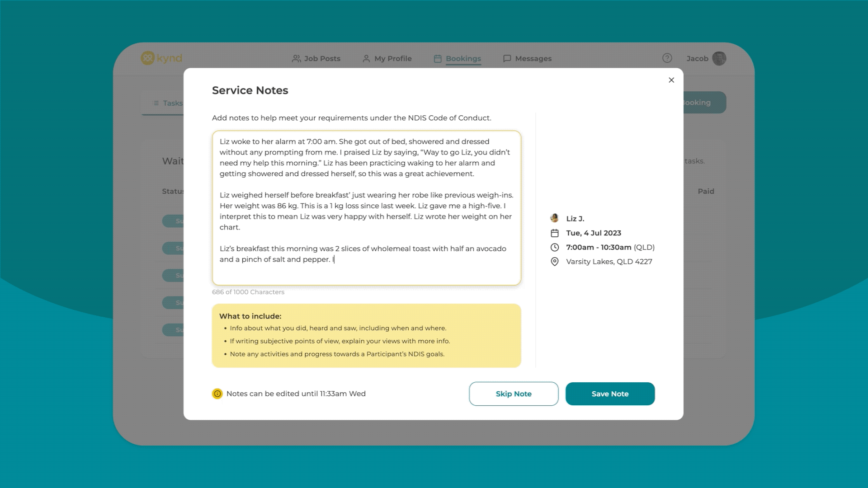The image size is (868, 488).
Task: Click inside the service notes text area
Action: tap(366, 208)
